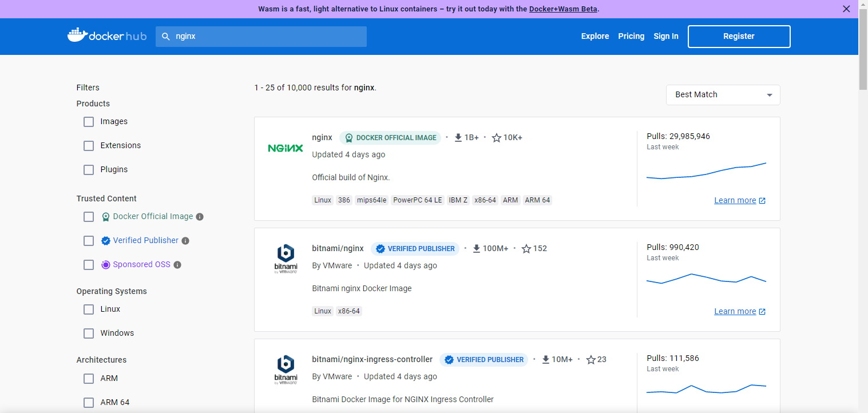This screenshot has width=868, height=413.
Task: Click the search field containing nginx
Action: [x=261, y=36]
